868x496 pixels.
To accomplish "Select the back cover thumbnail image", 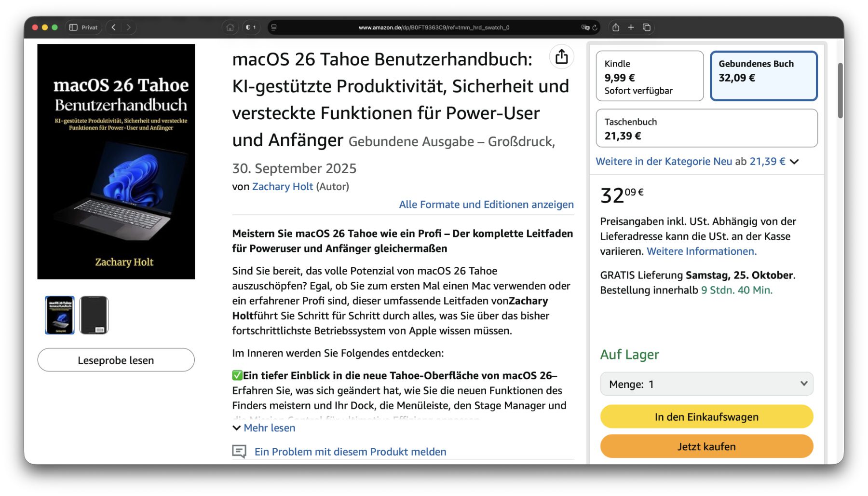I will pos(94,315).
